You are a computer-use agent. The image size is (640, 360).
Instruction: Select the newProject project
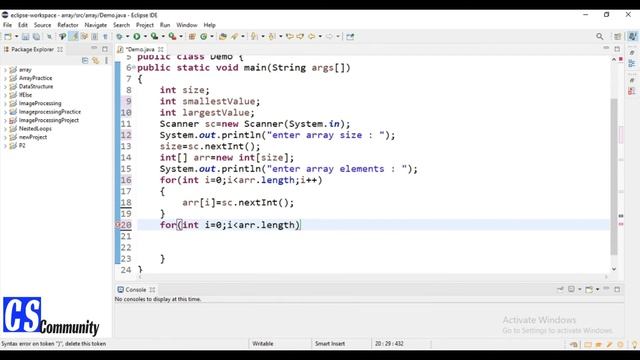click(33, 137)
